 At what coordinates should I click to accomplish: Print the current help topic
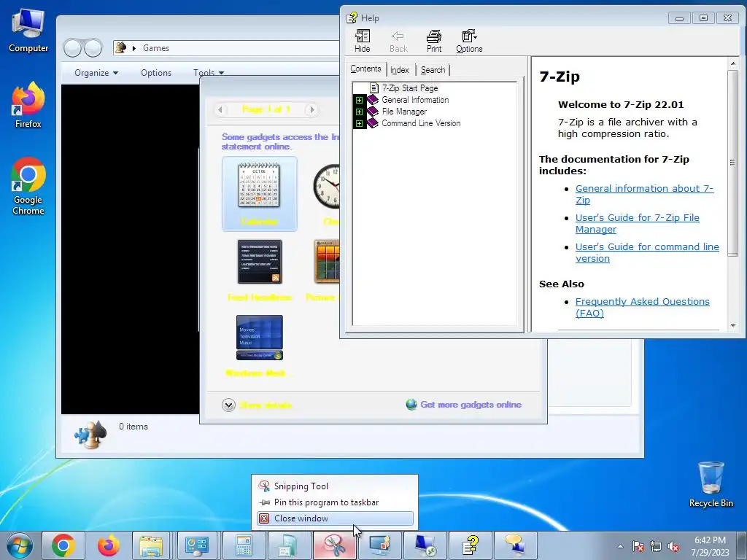(x=434, y=42)
